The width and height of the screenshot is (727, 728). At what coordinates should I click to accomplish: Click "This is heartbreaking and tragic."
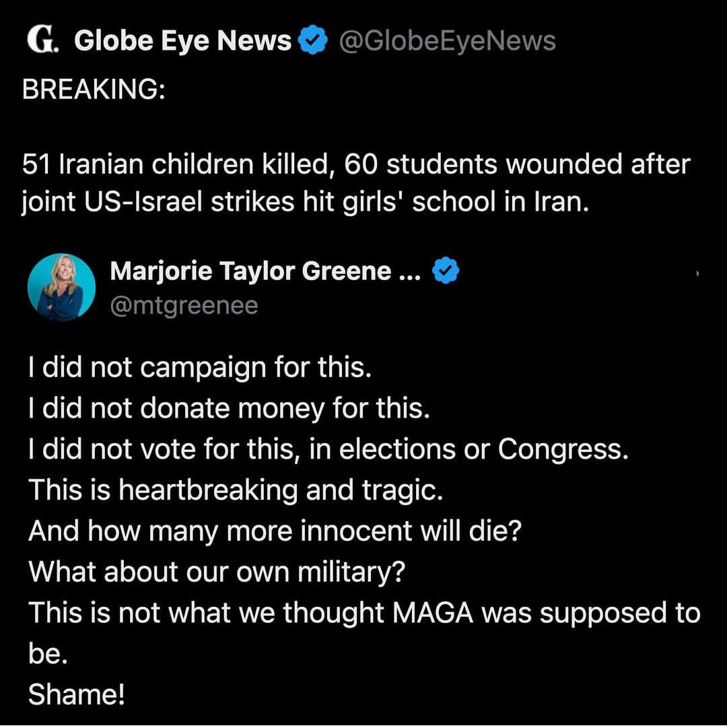tap(236, 491)
